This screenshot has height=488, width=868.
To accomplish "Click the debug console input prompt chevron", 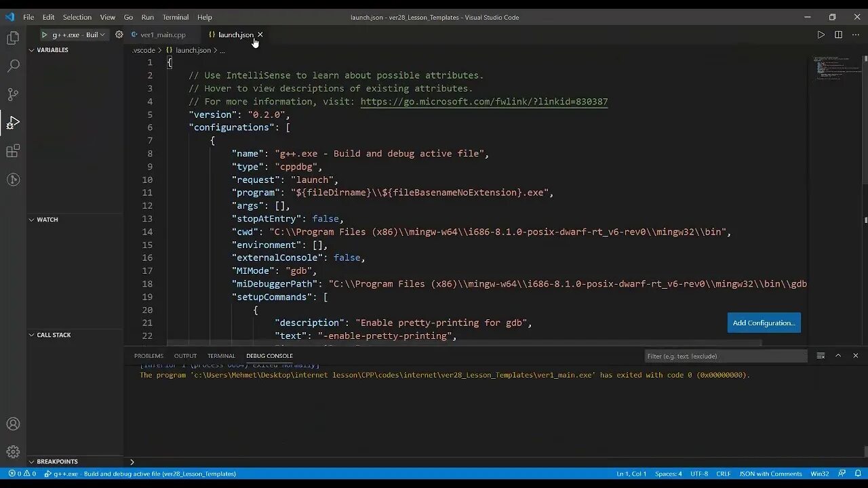I will [x=132, y=462].
